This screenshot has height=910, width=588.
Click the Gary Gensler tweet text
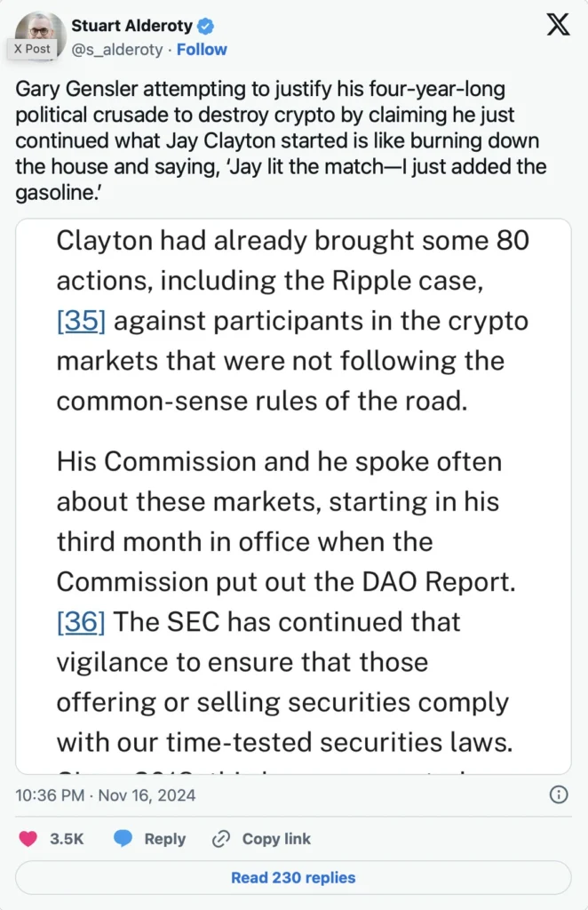pos(281,140)
